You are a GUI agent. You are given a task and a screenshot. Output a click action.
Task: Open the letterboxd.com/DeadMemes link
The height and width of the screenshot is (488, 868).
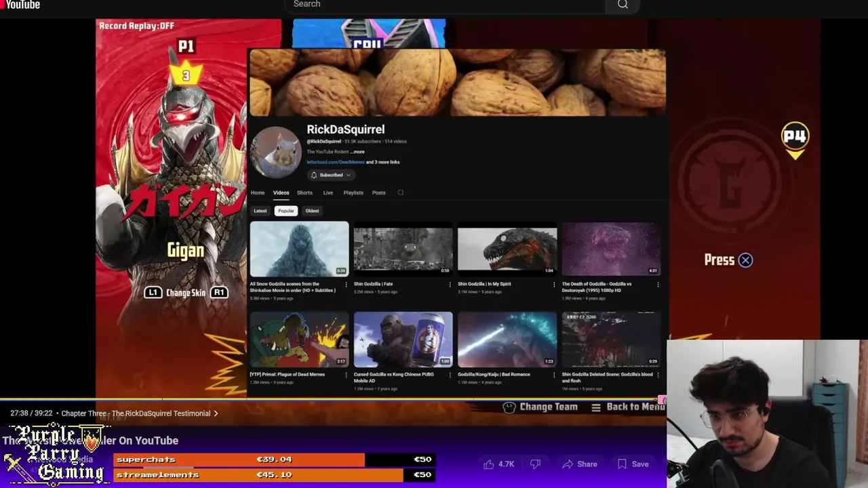coord(335,162)
